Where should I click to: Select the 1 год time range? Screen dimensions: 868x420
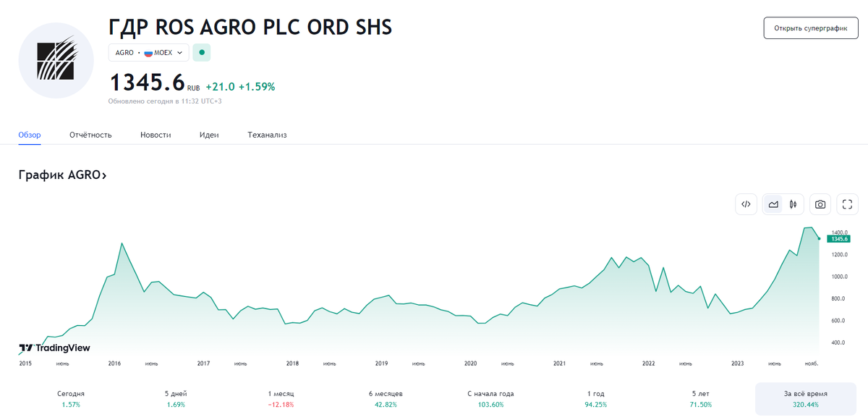[x=596, y=399]
